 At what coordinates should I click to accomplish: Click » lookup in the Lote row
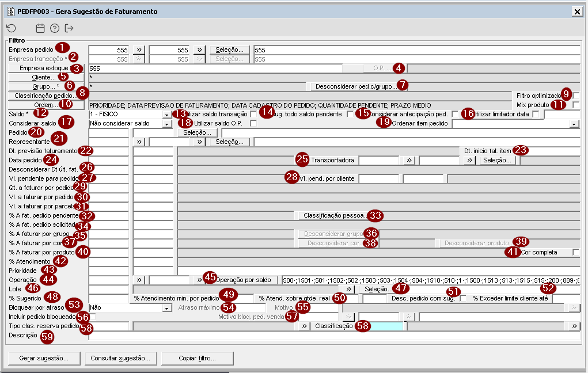349,289
